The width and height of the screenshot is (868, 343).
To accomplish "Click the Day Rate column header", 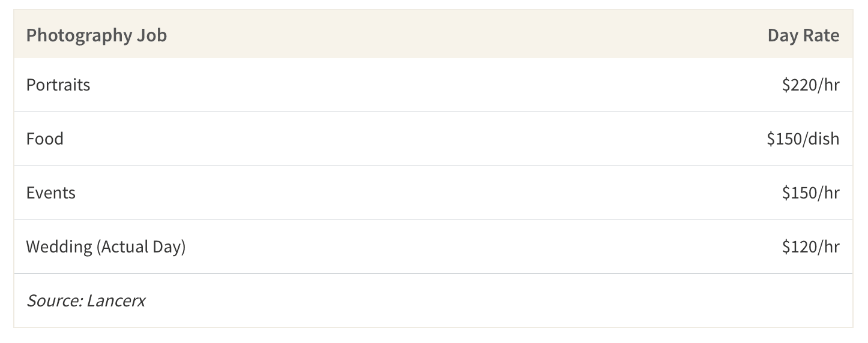I will click(803, 35).
